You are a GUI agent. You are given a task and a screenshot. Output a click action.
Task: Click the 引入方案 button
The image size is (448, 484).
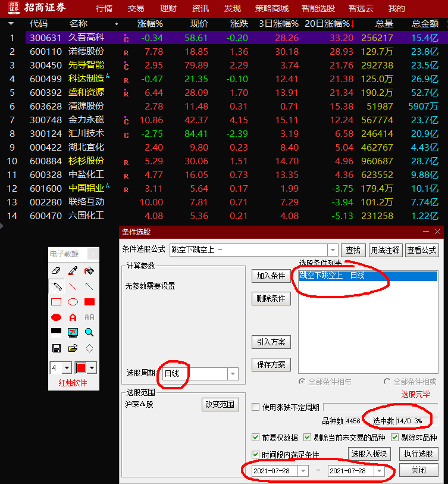pyautogui.click(x=271, y=342)
